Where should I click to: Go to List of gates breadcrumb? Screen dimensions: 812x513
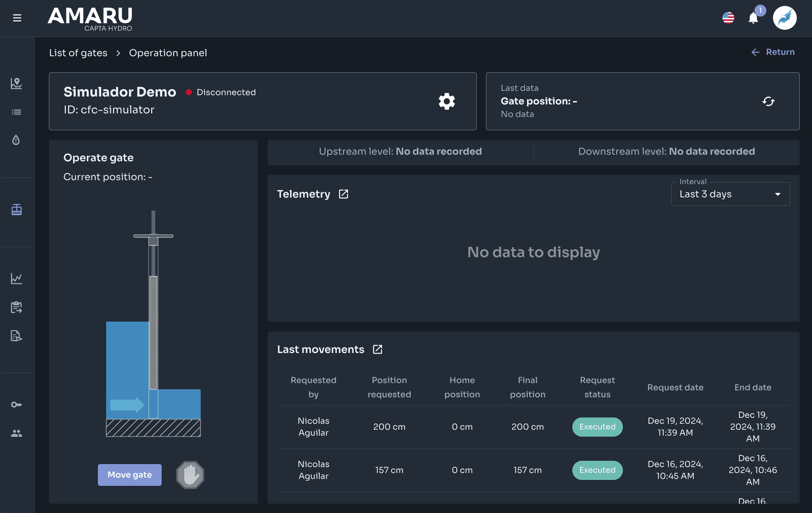tap(78, 53)
